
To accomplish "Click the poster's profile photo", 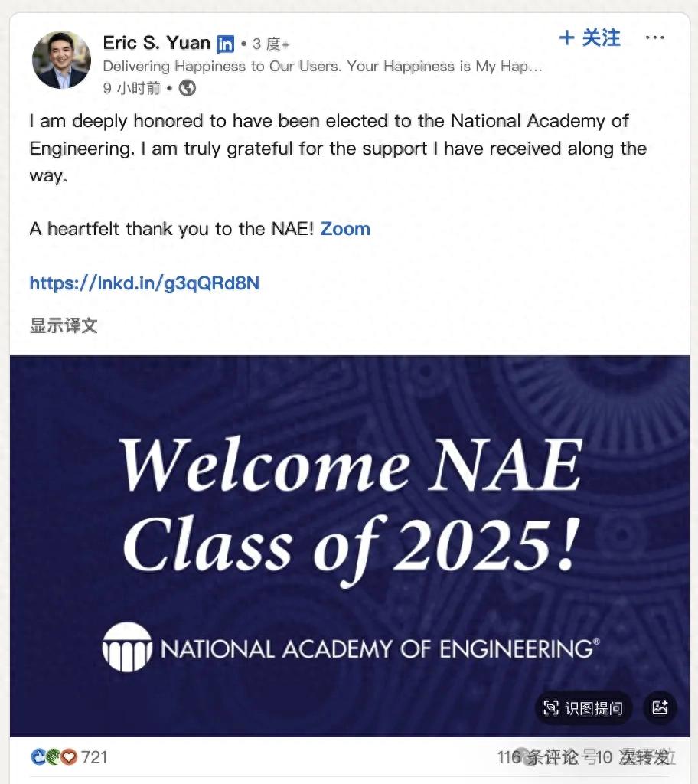I will [60, 60].
